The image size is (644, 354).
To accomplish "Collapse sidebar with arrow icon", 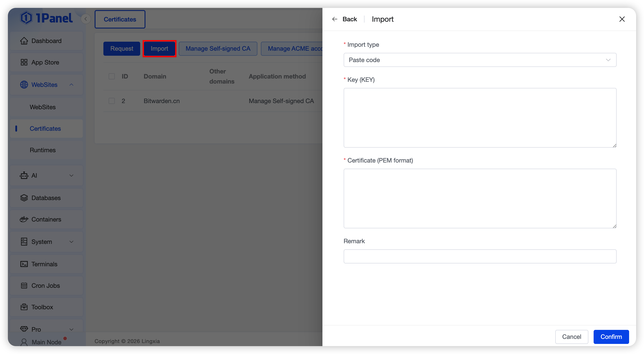I will (x=86, y=19).
